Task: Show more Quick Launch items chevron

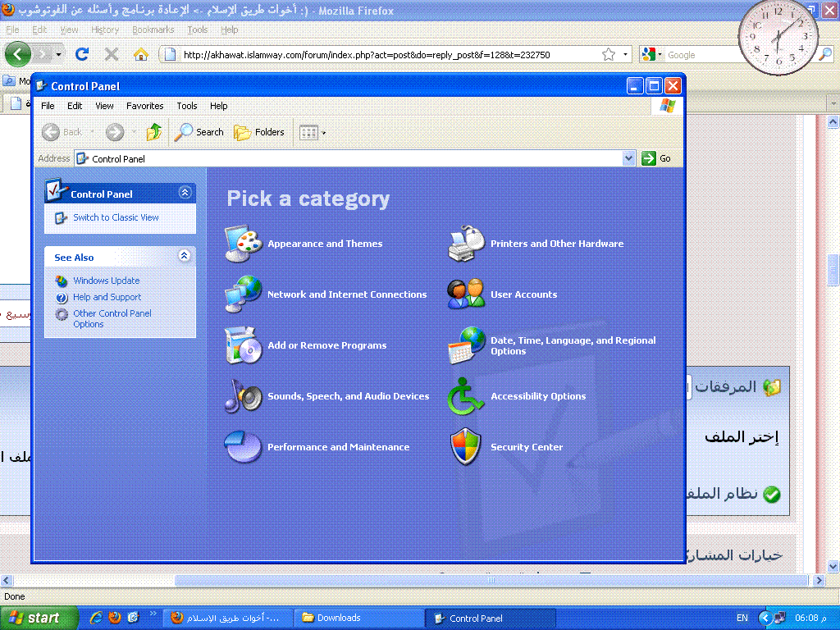Action: (152, 614)
